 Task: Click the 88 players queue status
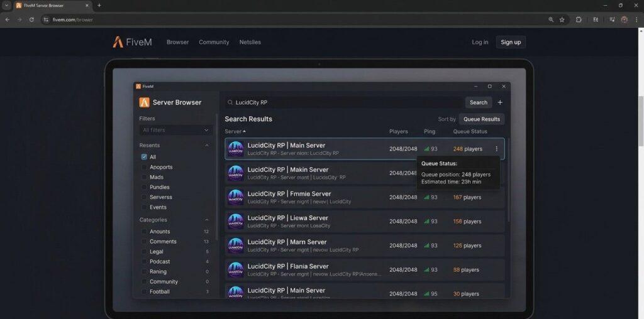coord(466,270)
